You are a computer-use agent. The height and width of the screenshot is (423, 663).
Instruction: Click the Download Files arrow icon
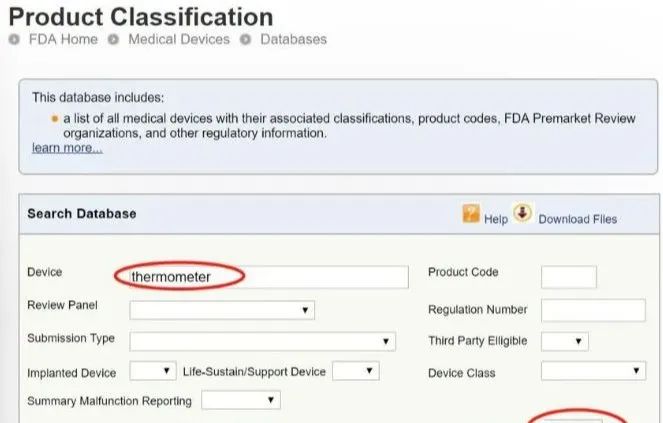click(x=522, y=212)
